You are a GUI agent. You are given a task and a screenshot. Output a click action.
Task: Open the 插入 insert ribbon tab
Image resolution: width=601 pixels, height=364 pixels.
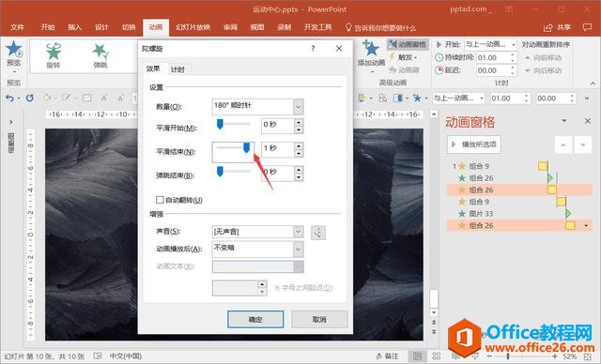point(75,27)
